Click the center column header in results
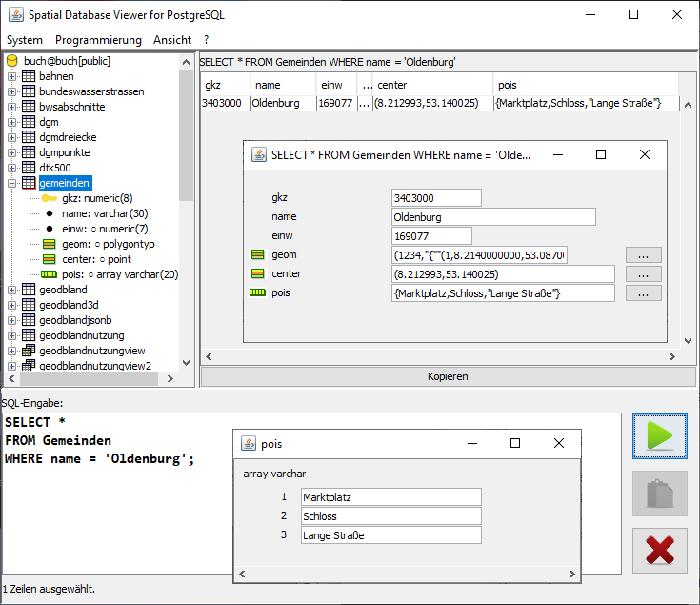Viewport: 700px width, 605px height. coord(432,85)
